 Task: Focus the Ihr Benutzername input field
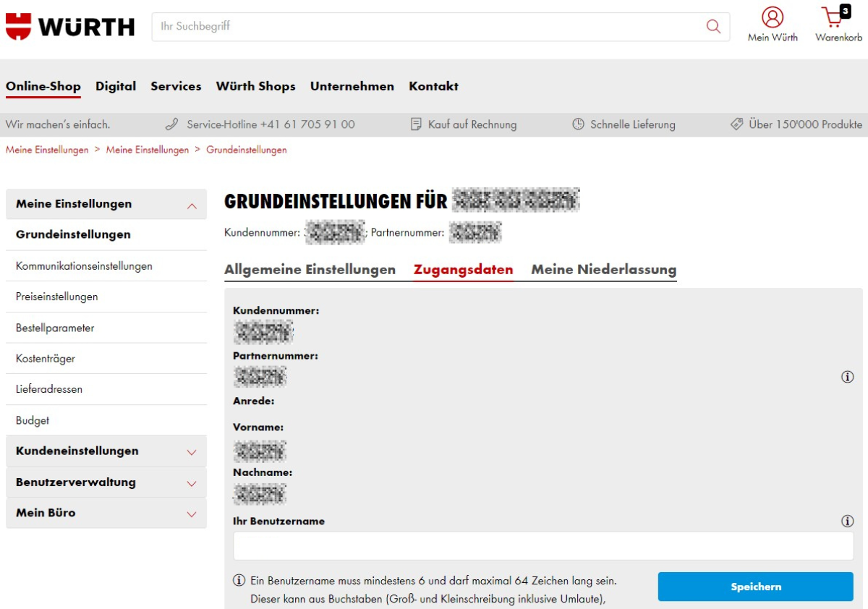(543, 546)
